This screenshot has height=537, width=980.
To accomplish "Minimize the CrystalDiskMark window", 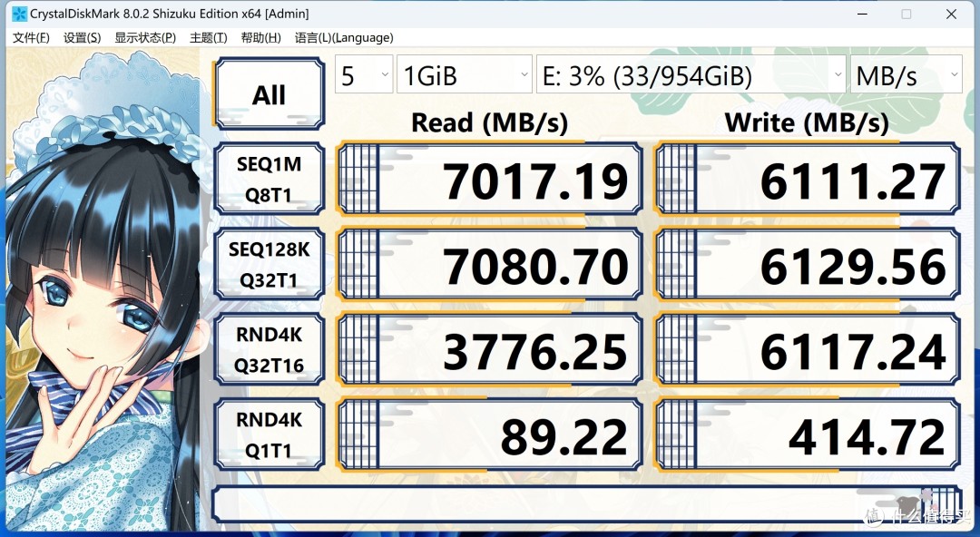I will tap(863, 14).
